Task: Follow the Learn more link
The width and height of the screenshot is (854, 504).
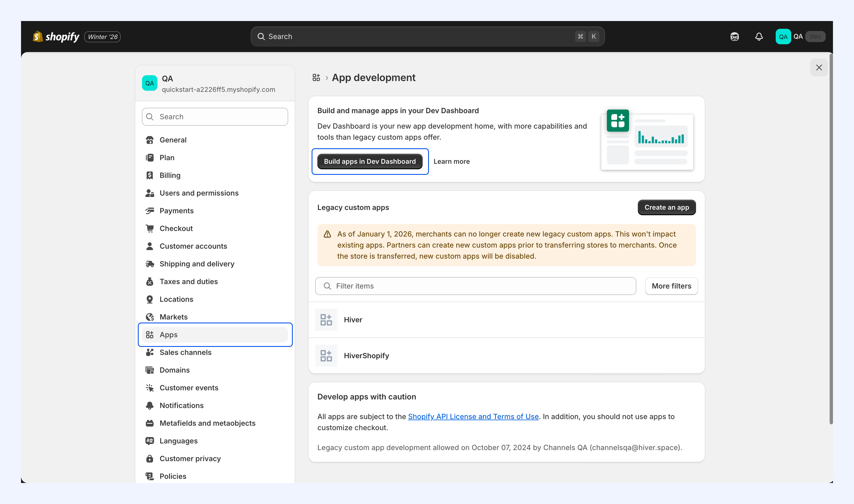Action: [451, 161]
